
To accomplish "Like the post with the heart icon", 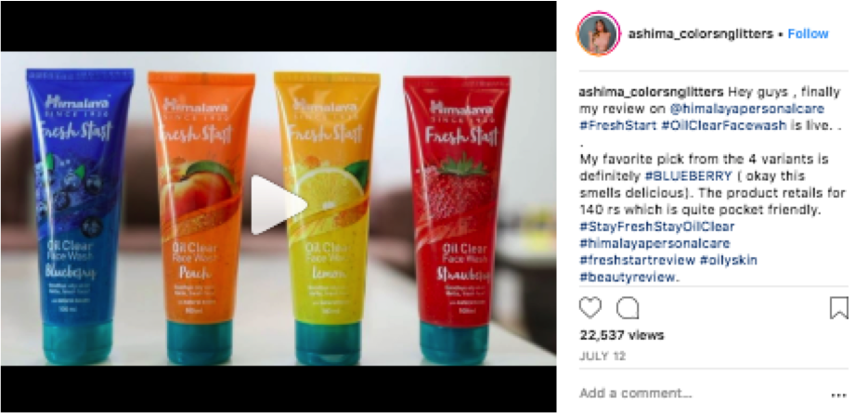I will point(590,307).
